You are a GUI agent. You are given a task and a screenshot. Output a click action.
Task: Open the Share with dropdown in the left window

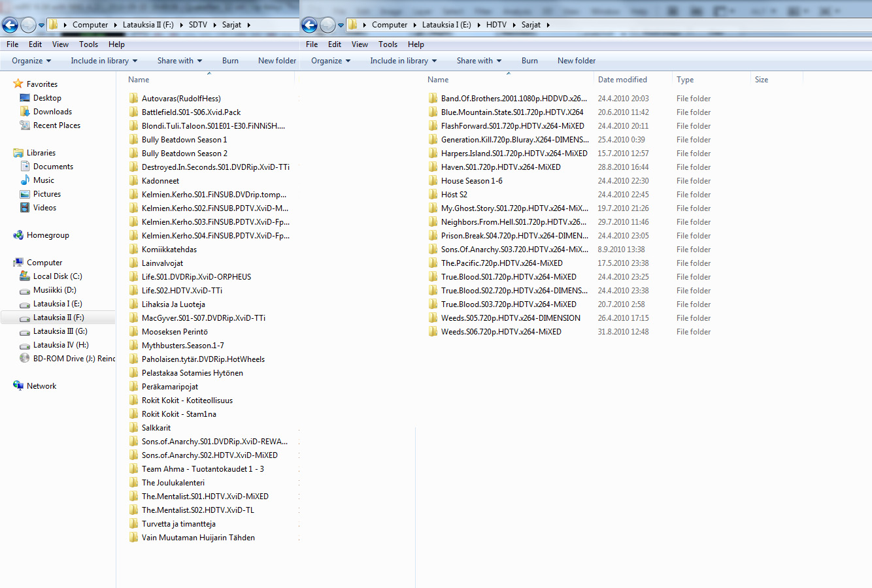(180, 61)
